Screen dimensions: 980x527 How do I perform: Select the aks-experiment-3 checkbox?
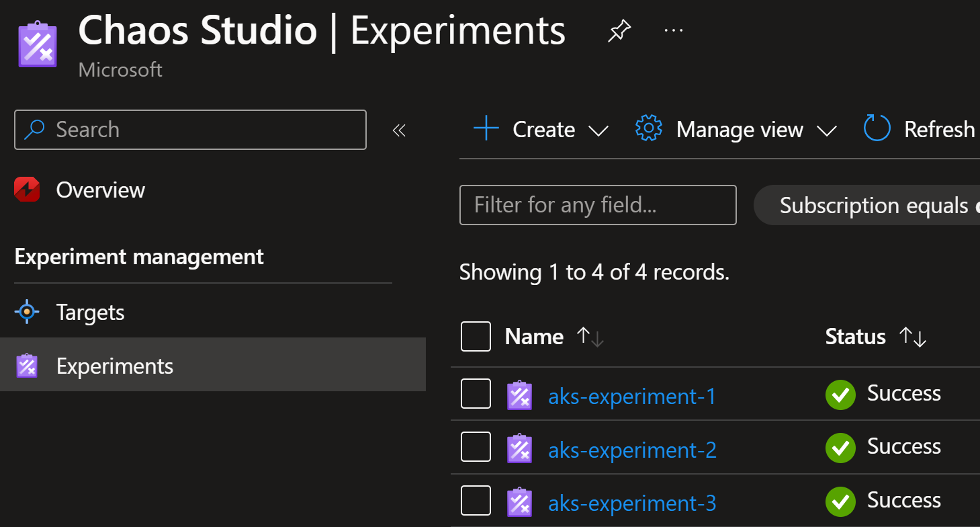[x=476, y=501]
